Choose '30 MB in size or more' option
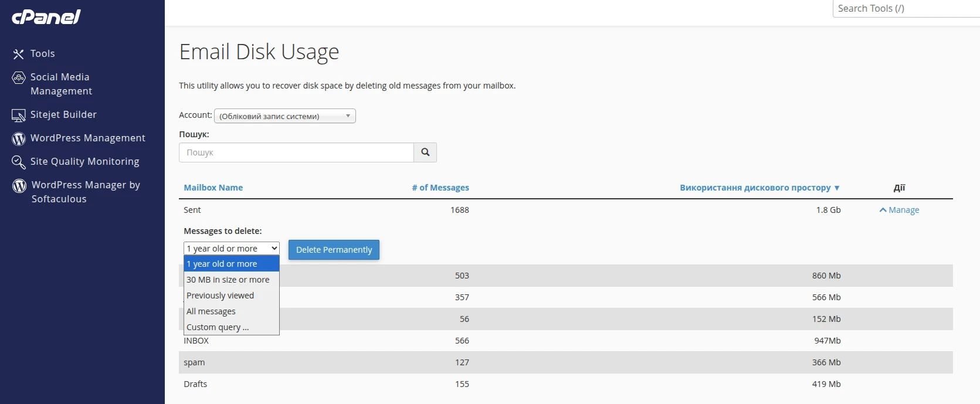 pyautogui.click(x=228, y=280)
